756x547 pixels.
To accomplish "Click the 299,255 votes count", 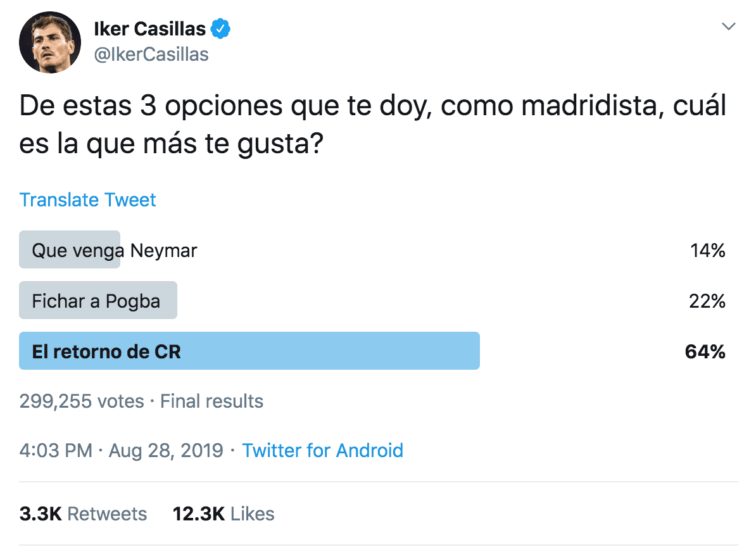I will [x=82, y=401].
